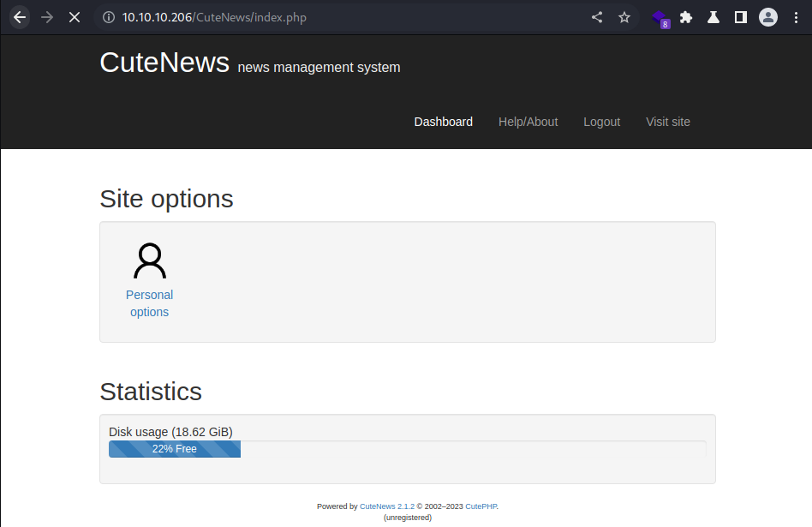Screen dimensions: 812x527
Task: Select Logout in the navigation
Action: pos(602,122)
